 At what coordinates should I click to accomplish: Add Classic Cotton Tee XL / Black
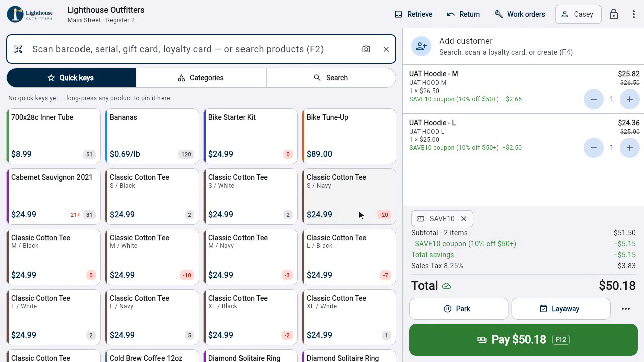(251, 317)
